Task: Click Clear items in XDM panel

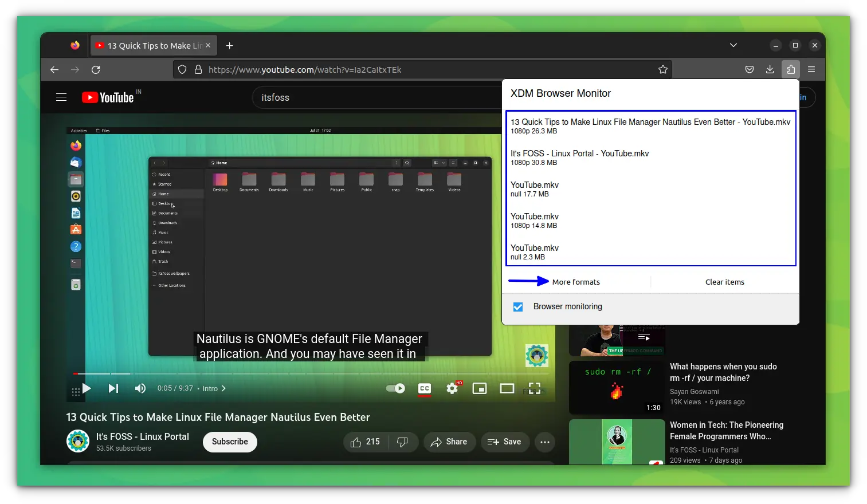Action: click(725, 282)
